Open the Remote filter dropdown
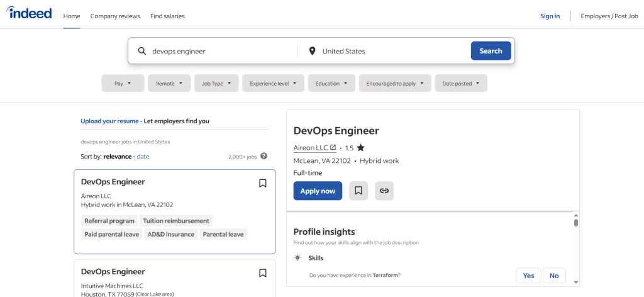The height and width of the screenshot is (297, 644). point(169,83)
